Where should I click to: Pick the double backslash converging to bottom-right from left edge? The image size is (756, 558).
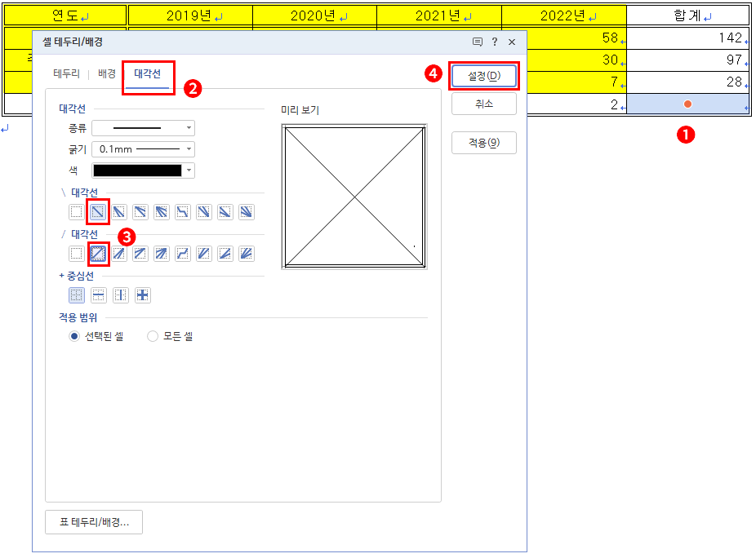[x=225, y=212]
